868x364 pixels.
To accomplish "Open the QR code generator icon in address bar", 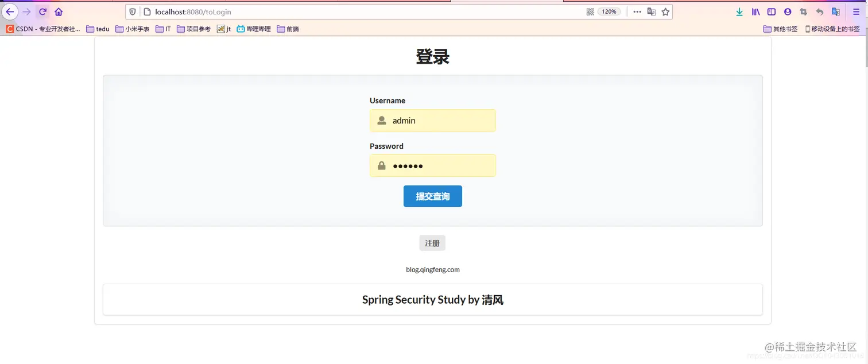I will [x=590, y=11].
